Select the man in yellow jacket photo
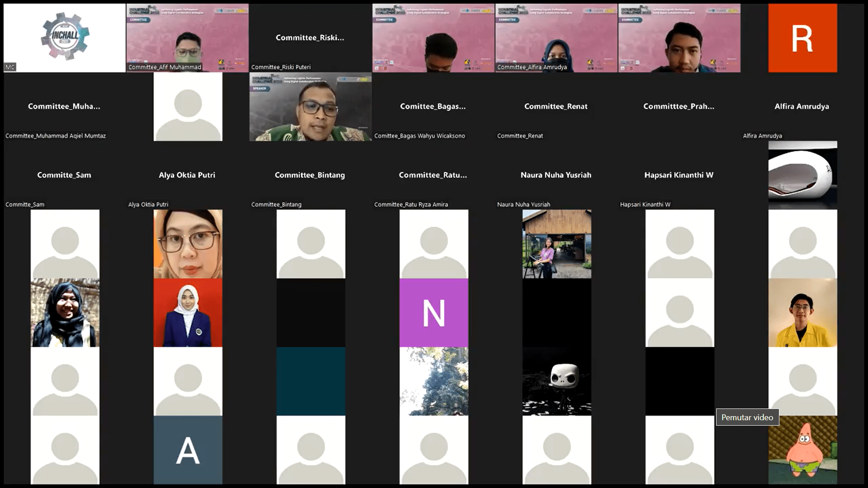 coord(802,313)
